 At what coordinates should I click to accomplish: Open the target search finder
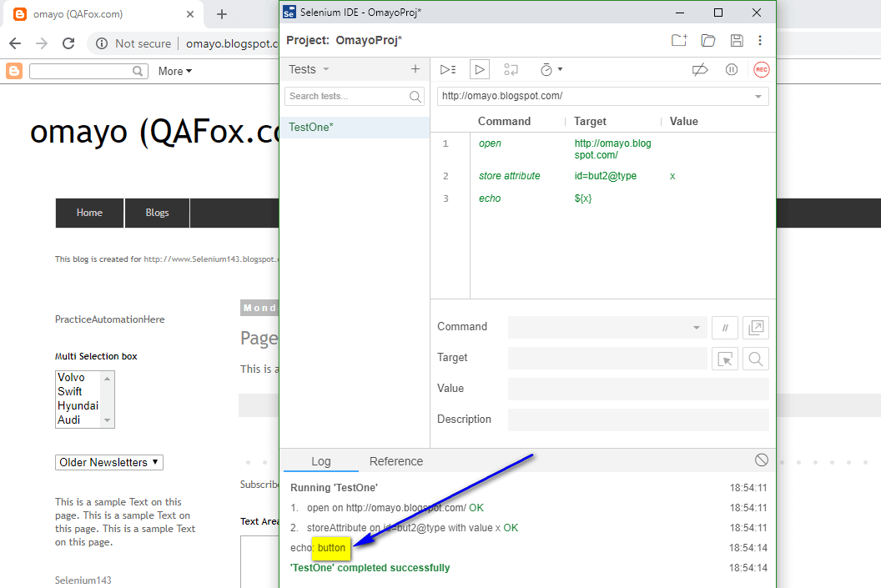tap(754, 358)
